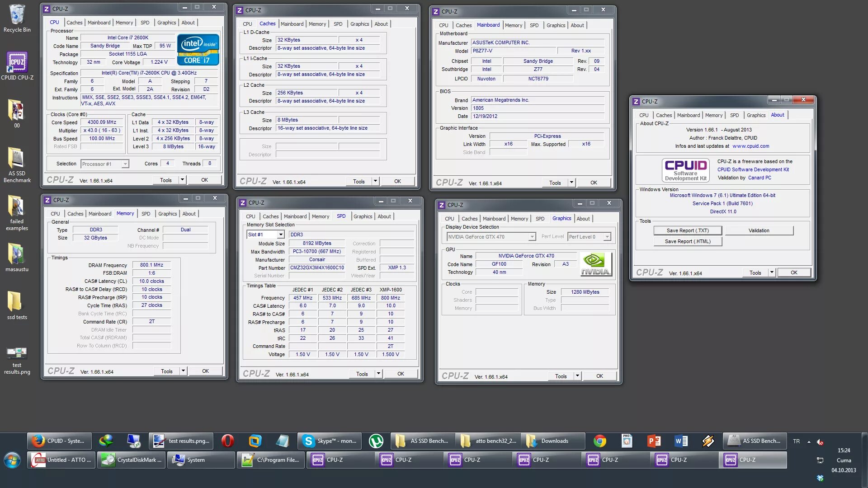Click the Windows Start orb

12,460
